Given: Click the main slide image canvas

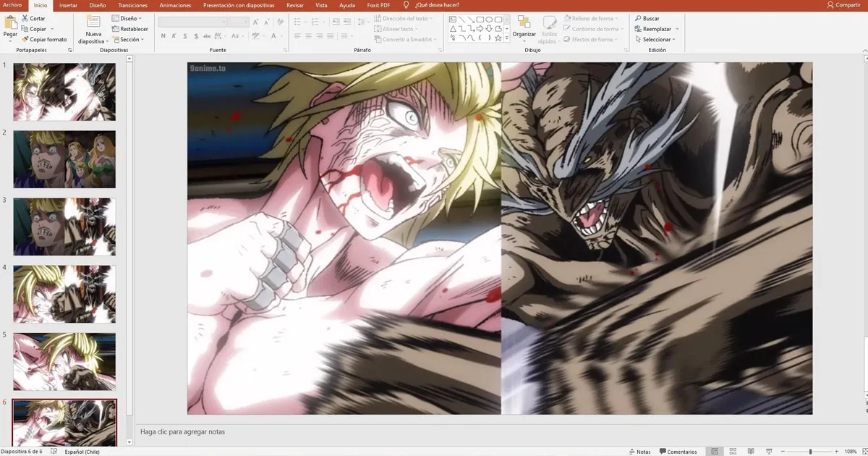Looking at the screenshot, I should (500, 238).
